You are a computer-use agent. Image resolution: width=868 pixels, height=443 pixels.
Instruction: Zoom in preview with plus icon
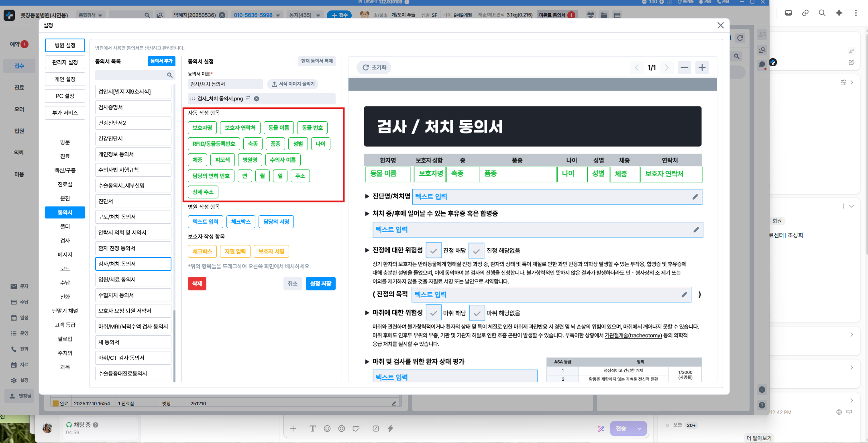click(x=702, y=67)
